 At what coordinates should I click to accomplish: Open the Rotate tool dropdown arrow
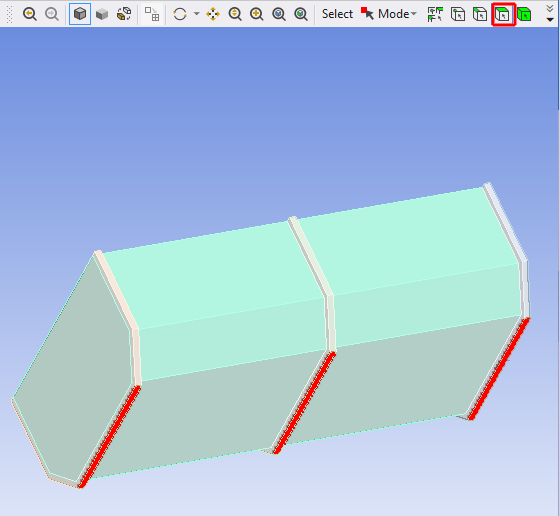(196, 14)
